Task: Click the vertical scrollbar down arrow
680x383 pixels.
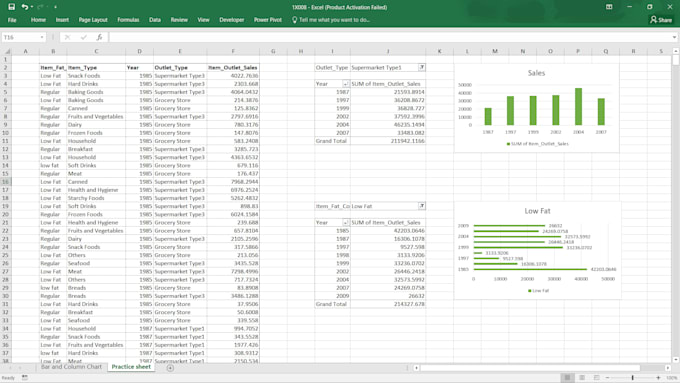Action: 676,360
